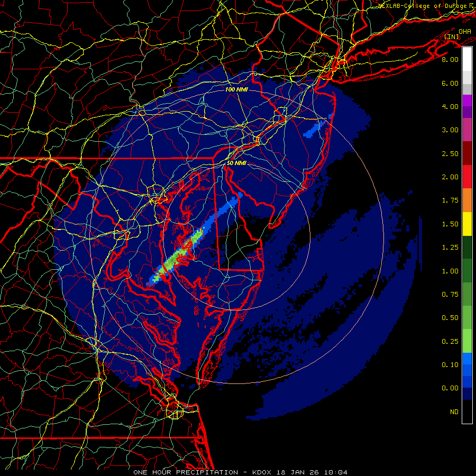Image resolution: width=476 pixels, height=476 pixels.
Task: Select the 0.75 legend label
Action: 450,295
